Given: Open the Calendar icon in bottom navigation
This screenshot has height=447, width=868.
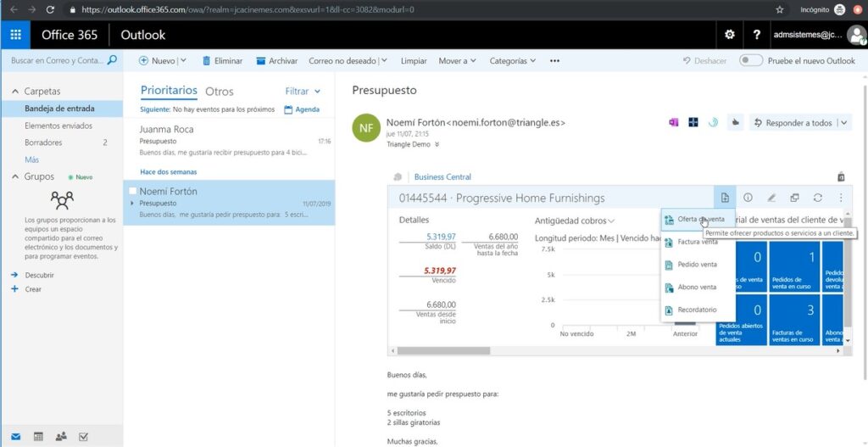Looking at the screenshot, I should [x=38, y=436].
